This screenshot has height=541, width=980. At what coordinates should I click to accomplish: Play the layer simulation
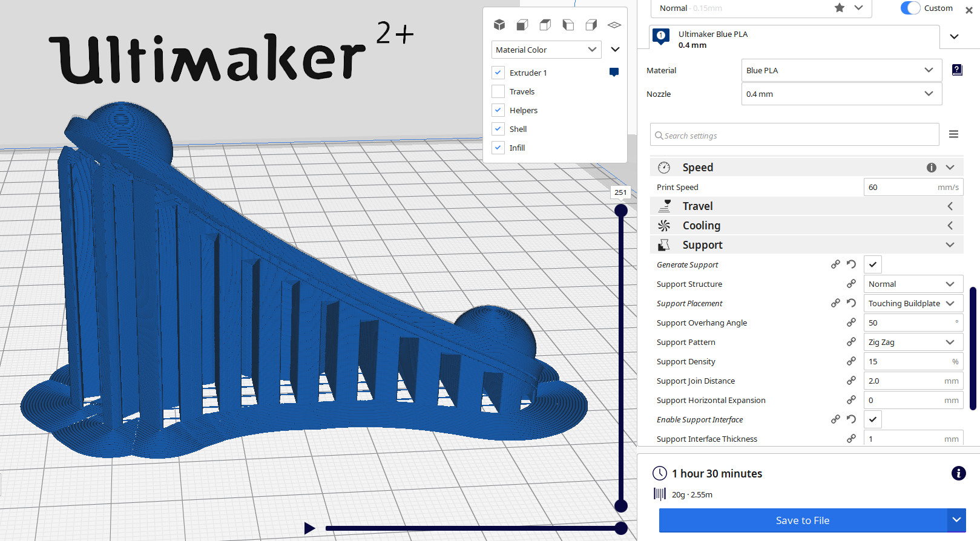pyautogui.click(x=309, y=528)
